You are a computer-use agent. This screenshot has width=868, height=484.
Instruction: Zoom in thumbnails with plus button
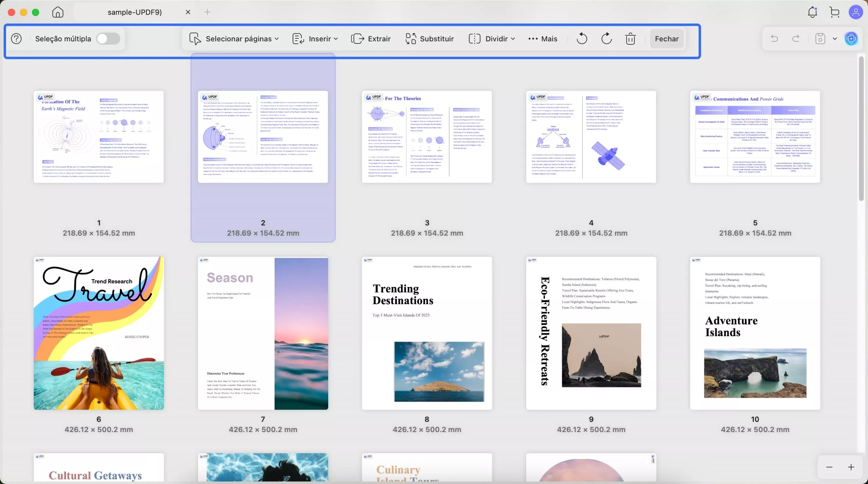coord(851,467)
